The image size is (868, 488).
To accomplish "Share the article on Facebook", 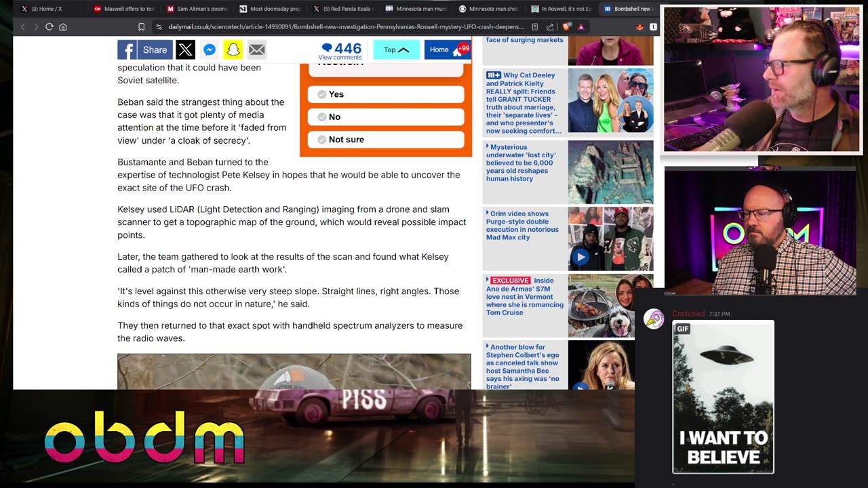I will [145, 49].
